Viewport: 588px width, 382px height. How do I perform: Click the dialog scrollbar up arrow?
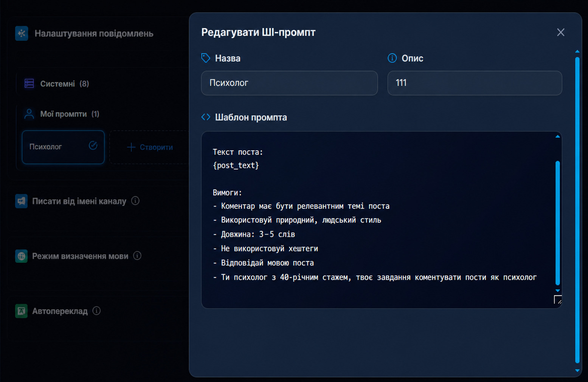point(577,51)
